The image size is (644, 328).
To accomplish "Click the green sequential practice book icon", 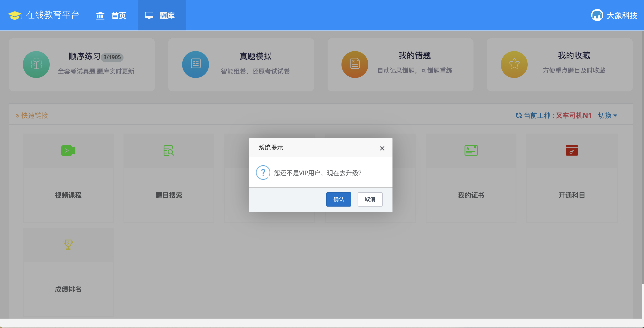I will pos(36,64).
